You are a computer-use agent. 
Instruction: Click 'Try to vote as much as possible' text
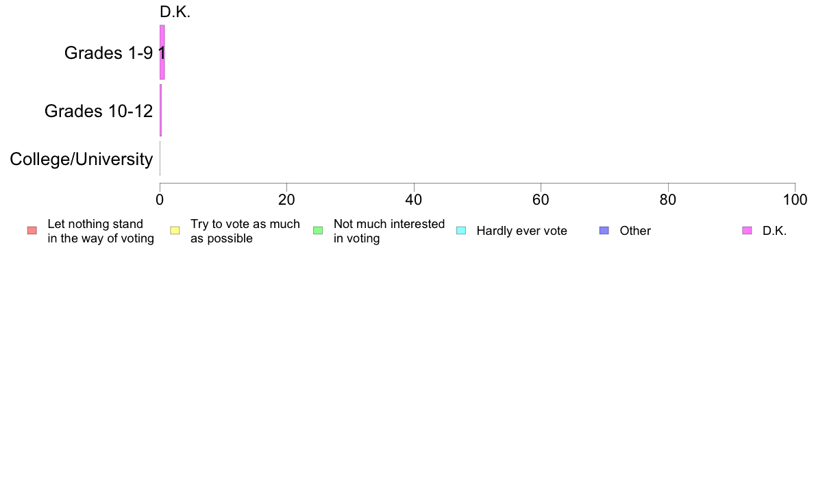tap(245, 231)
